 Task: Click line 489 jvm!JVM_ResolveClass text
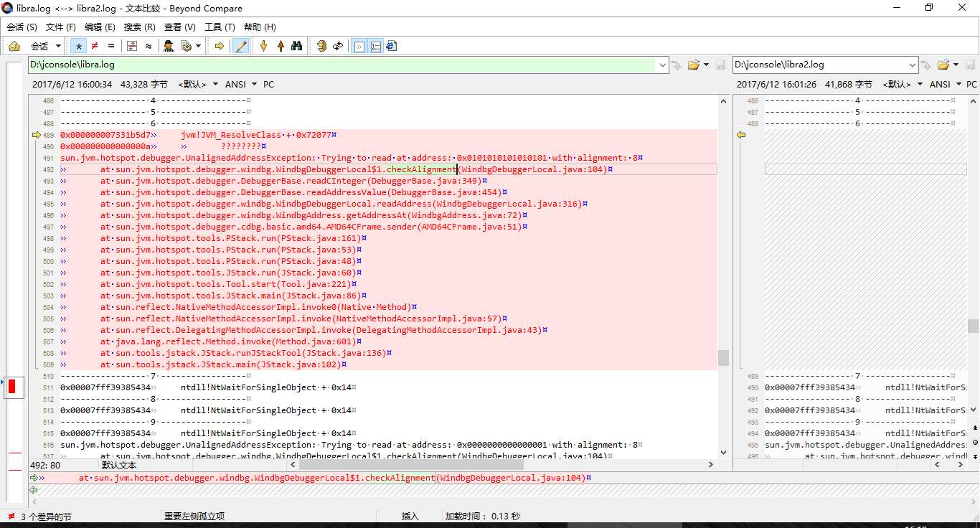coord(231,135)
